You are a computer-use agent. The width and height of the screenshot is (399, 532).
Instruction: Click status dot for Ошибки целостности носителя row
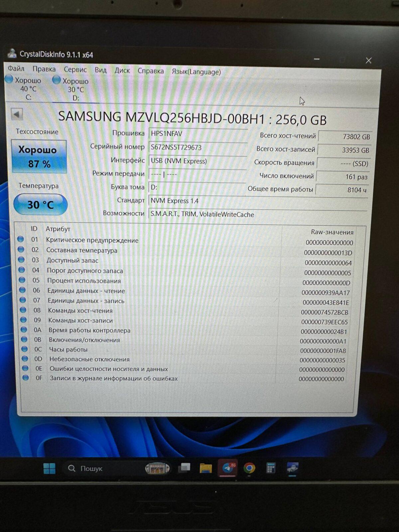pos(25,368)
